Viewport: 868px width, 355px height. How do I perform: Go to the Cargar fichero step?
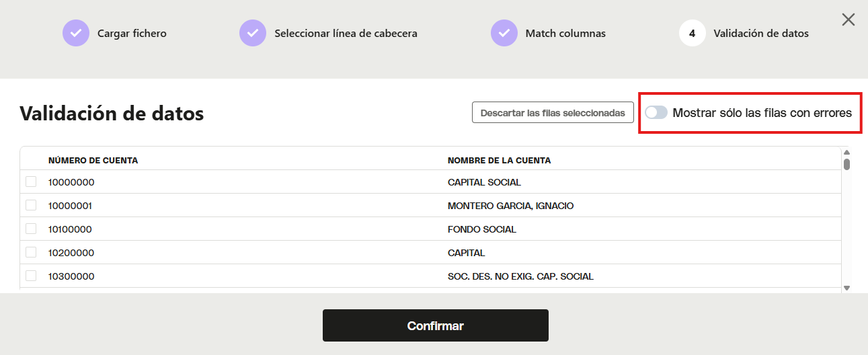(x=132, y=33)
